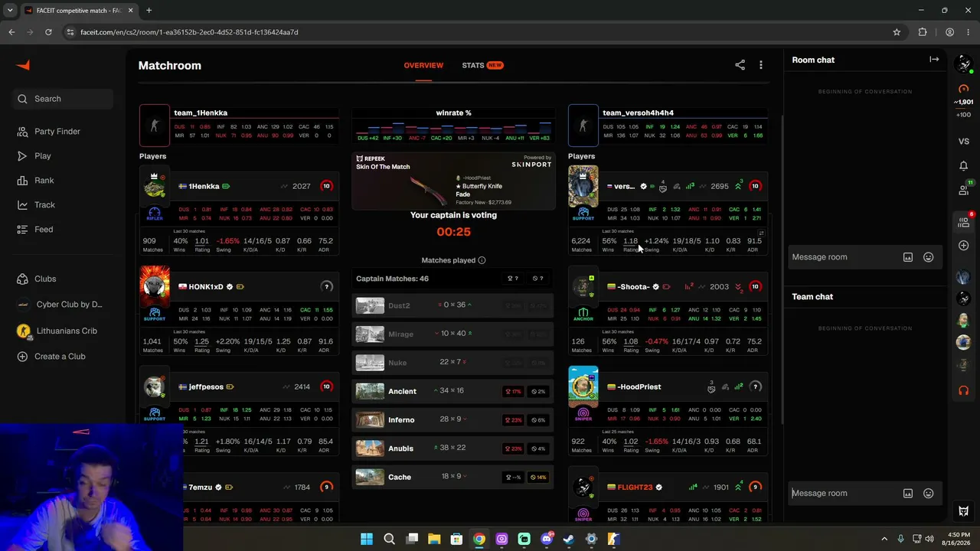Reload the page in the browser
The height and width of the screenshot is (551, 980).
pyautogui.click(x=48, y=32)
